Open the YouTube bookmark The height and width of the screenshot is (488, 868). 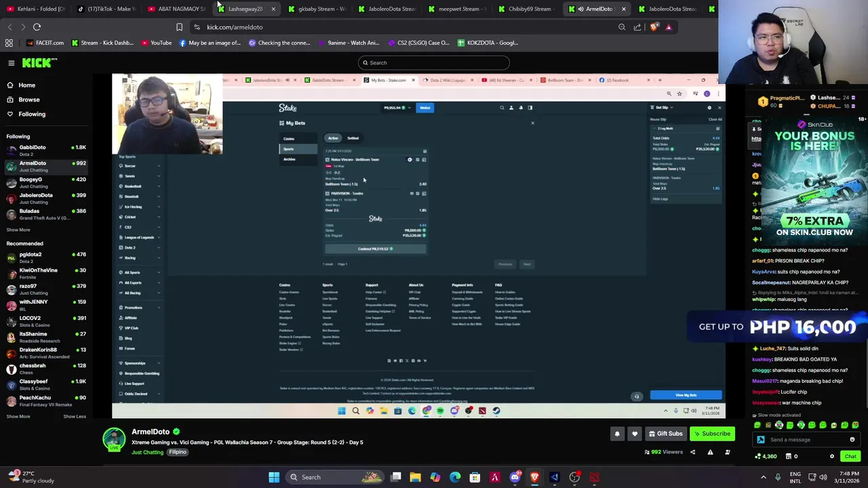pos(157,43)
